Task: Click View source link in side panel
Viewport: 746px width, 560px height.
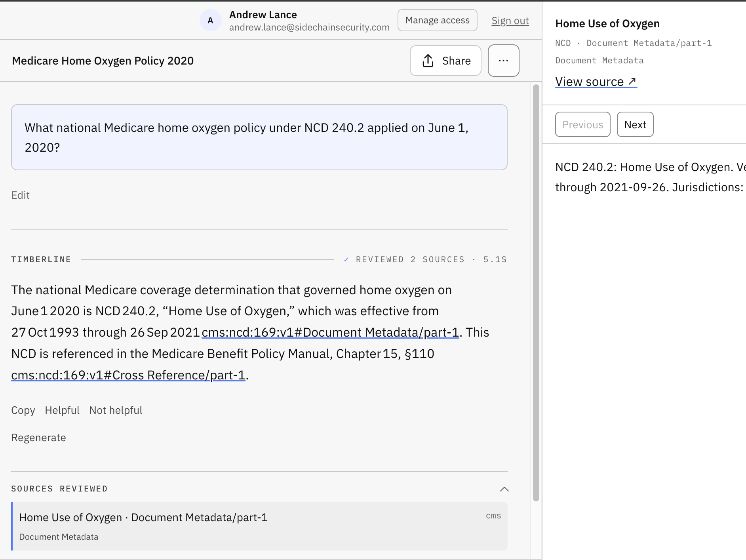Action: point(596,82)
